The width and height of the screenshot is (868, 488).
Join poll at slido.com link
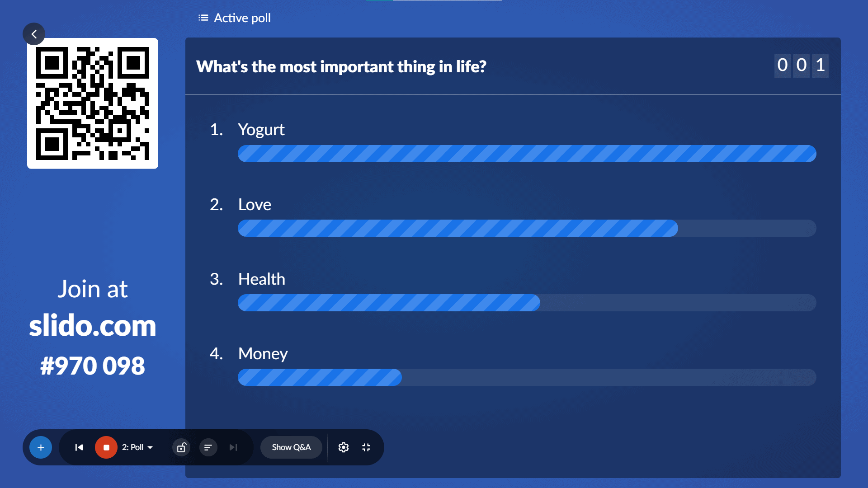coord(93,326)
